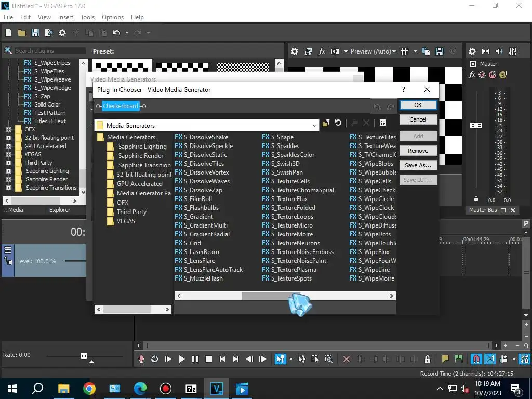Open the Insert menu
The height and width of the screenshot is (399, 532).
click(65, 17)
